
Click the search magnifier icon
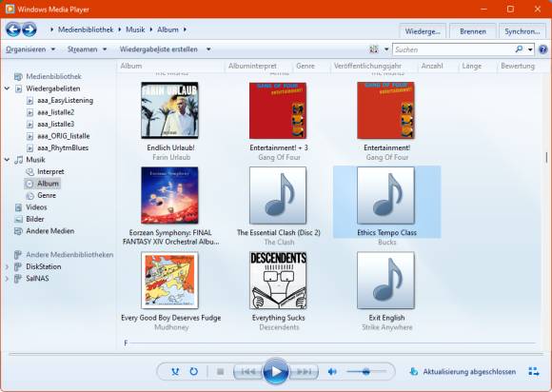pyautogui.click(x=519, y=49)
